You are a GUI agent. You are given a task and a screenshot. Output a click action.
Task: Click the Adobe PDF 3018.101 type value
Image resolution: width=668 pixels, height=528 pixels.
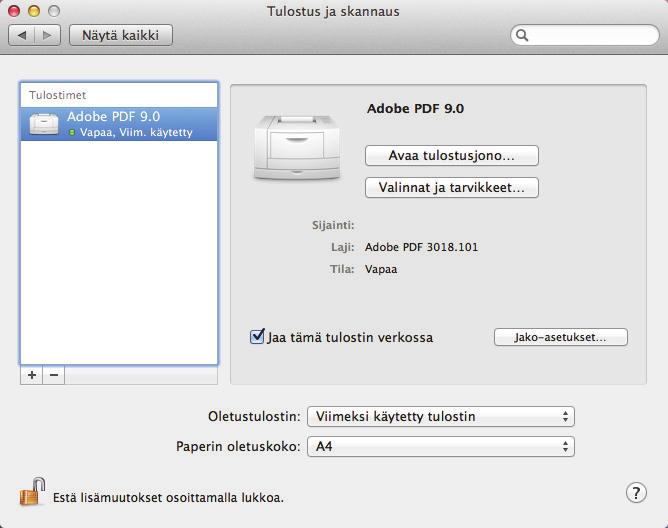[x=421, y=247]
